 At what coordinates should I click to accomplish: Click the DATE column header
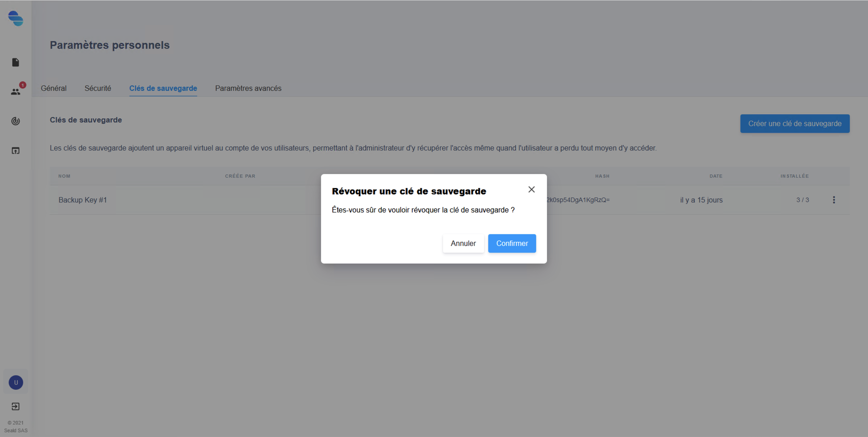716,176
